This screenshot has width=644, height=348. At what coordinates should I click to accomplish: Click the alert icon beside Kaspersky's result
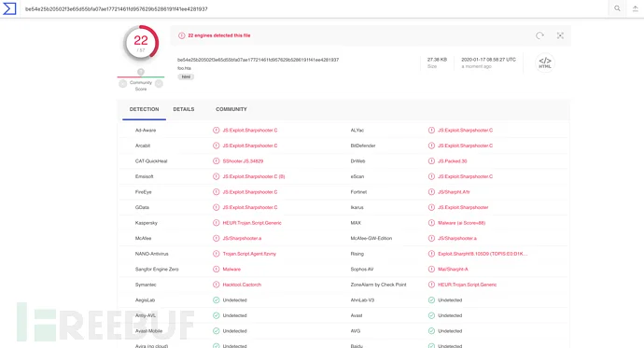216,223
